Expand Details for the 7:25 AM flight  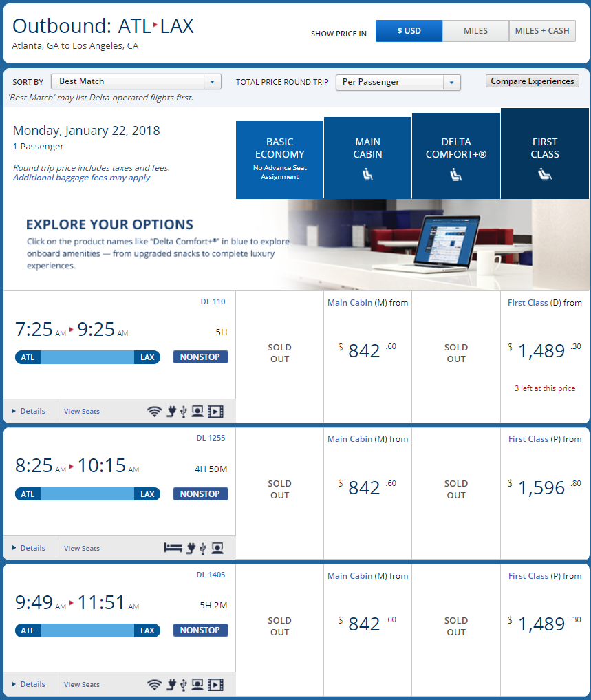click(29, 411)
